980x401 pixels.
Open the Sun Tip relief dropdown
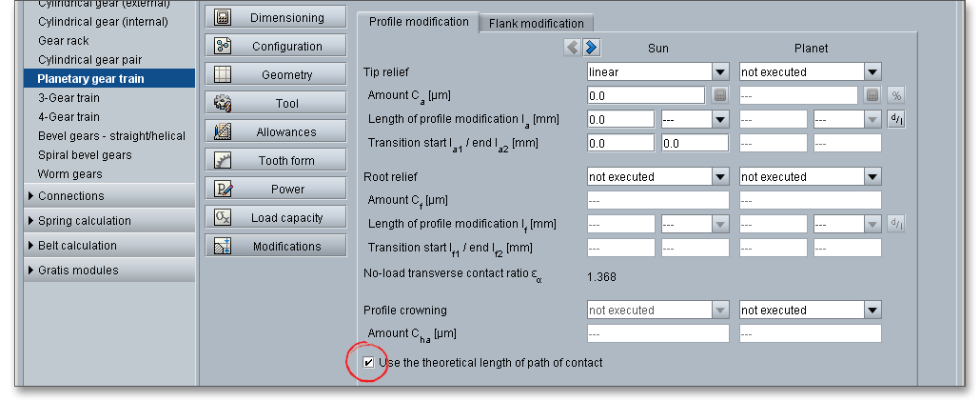[720, 72]
